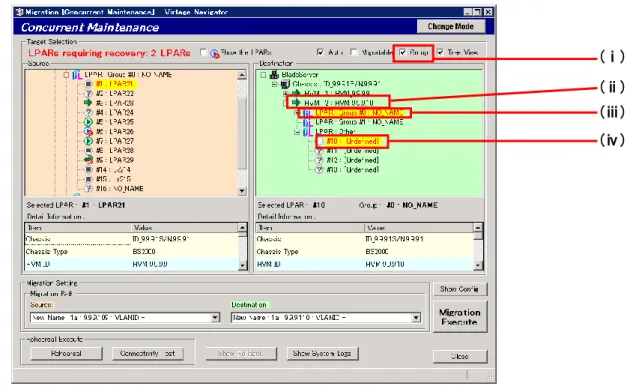Viewport: 630px width, 389px height.
Task: Toggle the Group checkbox
Action: (402, 52)
